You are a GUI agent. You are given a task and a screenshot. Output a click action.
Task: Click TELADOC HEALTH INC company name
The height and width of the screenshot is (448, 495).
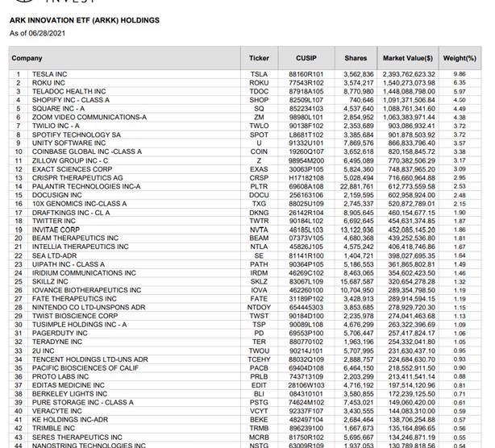(x=69, y=92)
